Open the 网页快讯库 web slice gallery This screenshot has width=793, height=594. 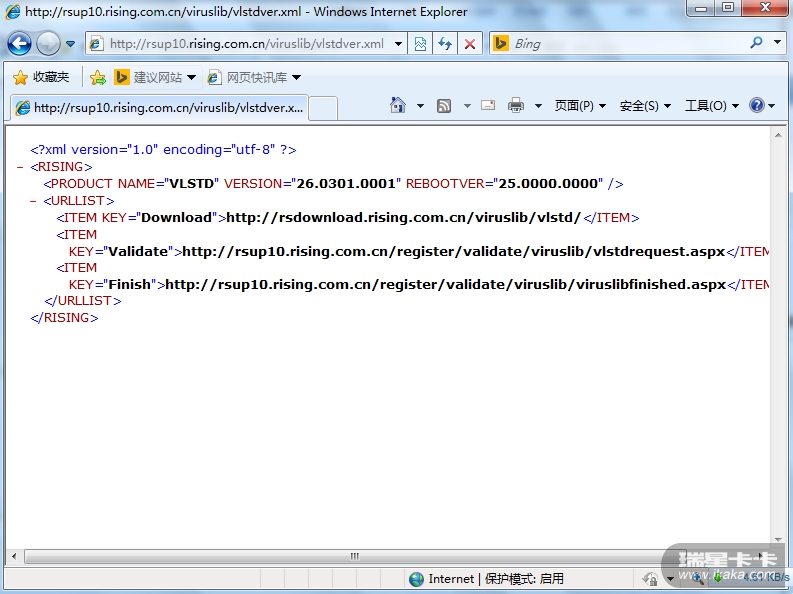click(248, 77)
